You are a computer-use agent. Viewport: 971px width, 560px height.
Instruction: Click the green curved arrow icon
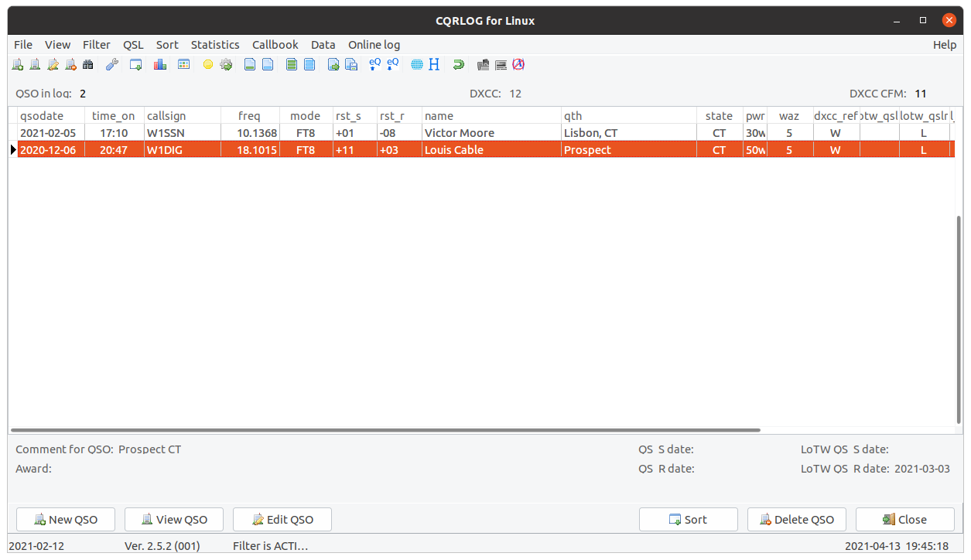click(459, 65)
